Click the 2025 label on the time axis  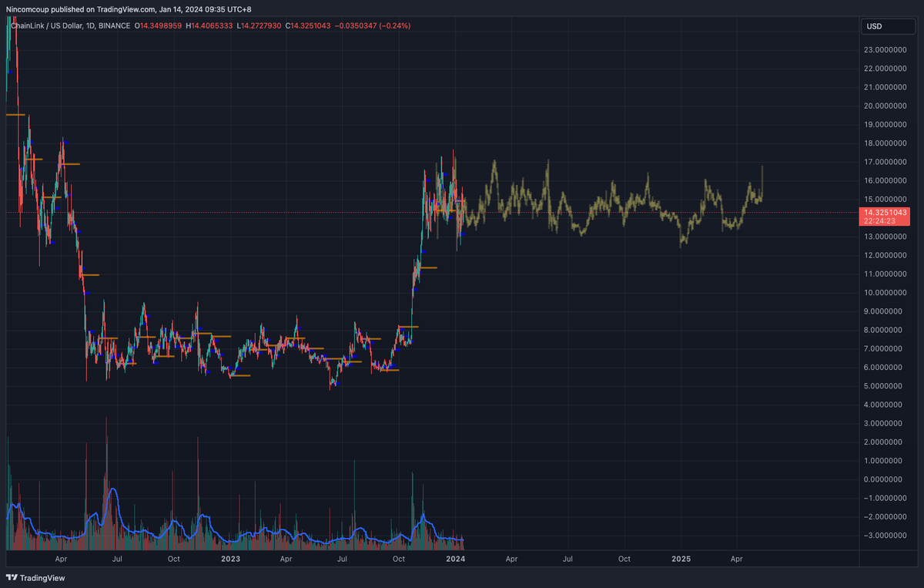pyautogui.click(x=681, y=558)
